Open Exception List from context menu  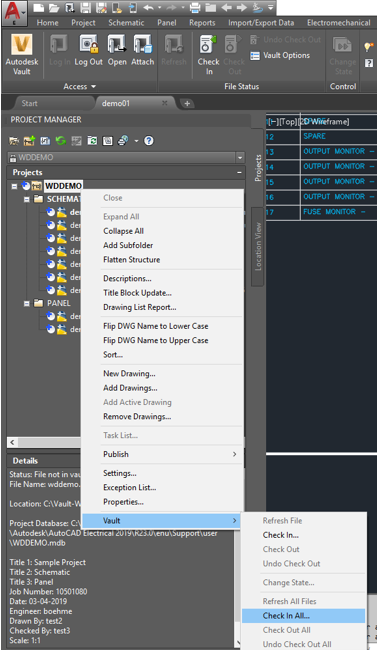tap(130, 488)
